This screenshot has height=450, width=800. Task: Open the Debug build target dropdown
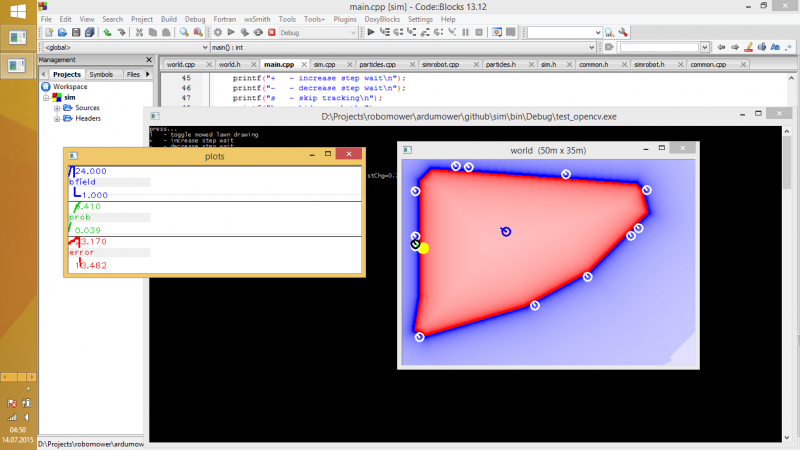pos(353,33)
